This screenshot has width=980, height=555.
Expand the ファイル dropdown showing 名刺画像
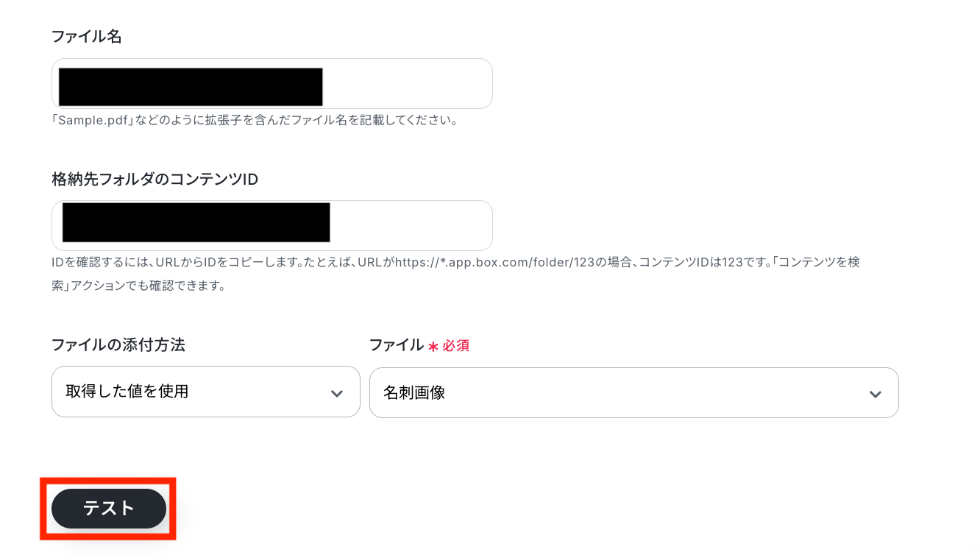pyautogui.click(x=634, y=392)
